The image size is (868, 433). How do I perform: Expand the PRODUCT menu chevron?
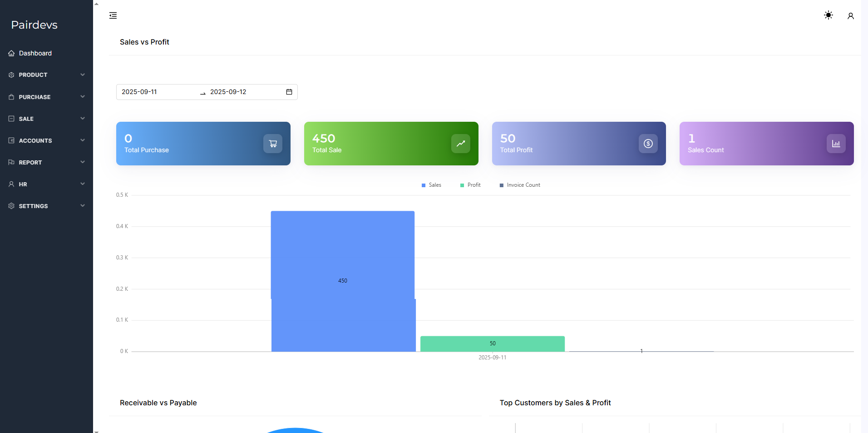(x=83, y=75)
